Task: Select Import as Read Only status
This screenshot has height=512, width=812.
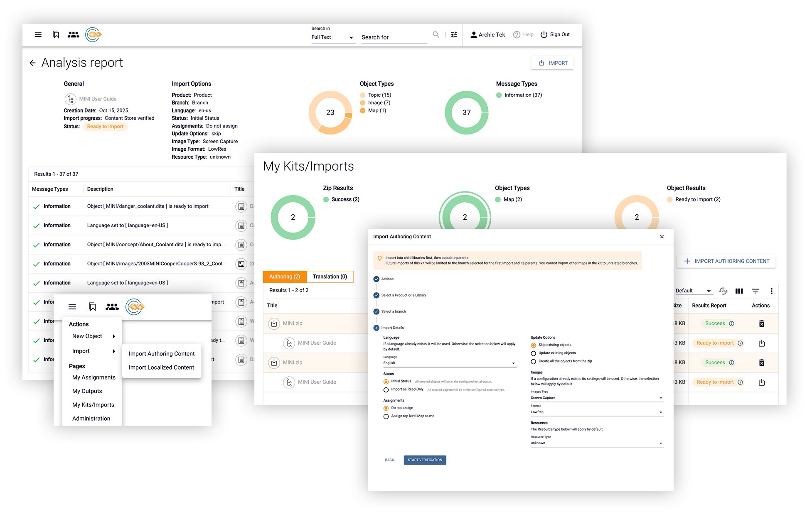Action: tap(386, 390)
